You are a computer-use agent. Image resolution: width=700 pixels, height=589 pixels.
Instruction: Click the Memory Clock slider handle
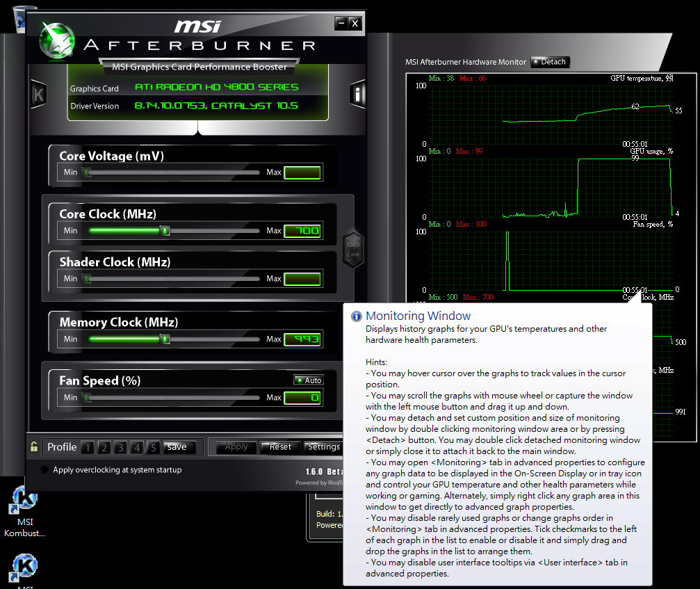tap(165, 339)
